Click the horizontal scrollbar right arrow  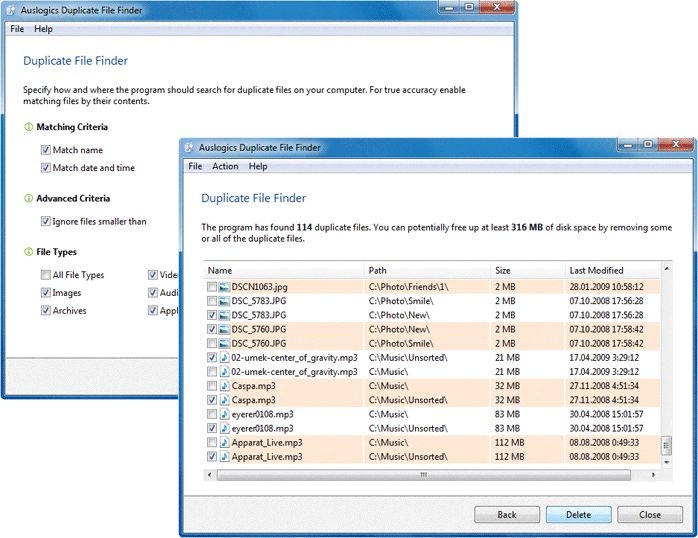point(653,475)
